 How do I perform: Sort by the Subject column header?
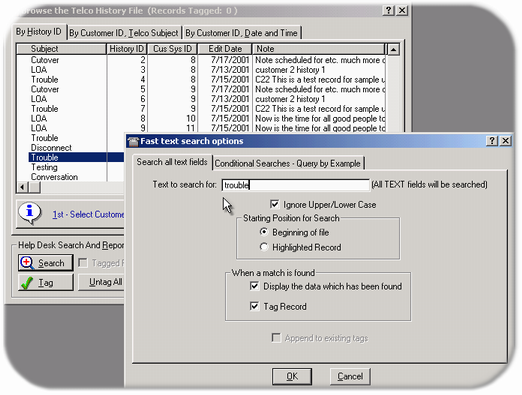(x=61, y=49)
